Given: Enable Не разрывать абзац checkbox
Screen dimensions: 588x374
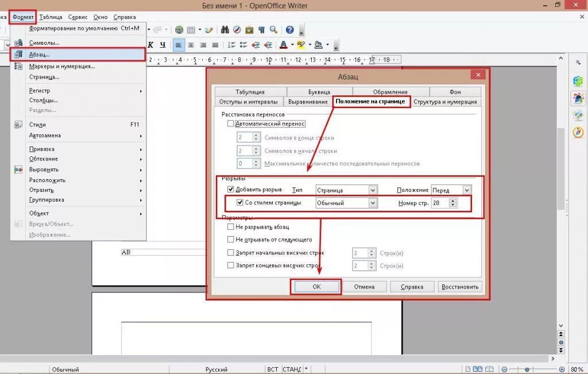Looking at the screenshot, I should tap(231, 226).
